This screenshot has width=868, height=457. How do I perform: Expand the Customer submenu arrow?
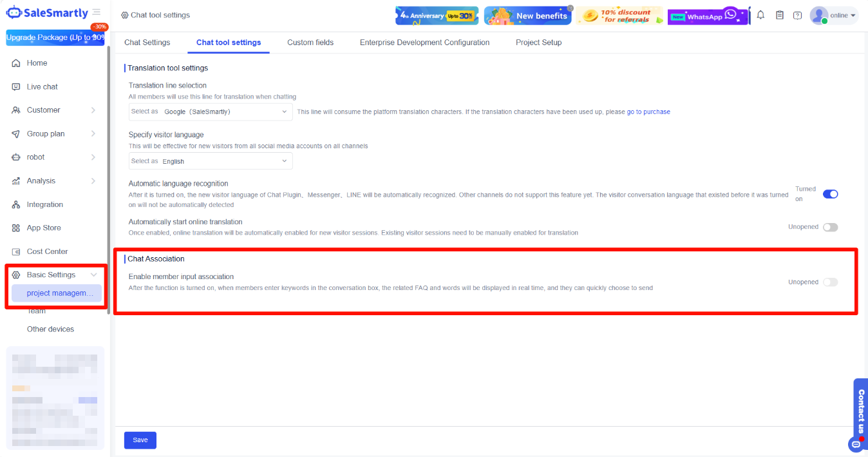point(93,110)
